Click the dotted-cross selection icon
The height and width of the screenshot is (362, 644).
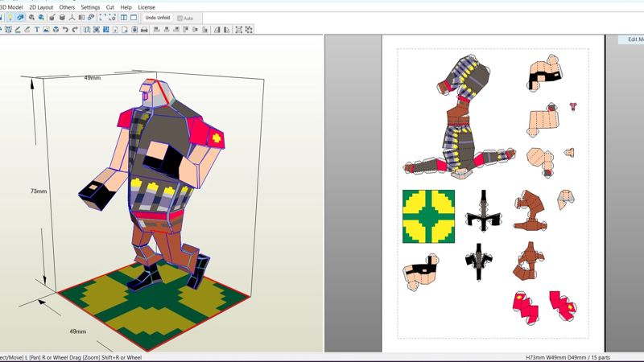pos(249,30)
